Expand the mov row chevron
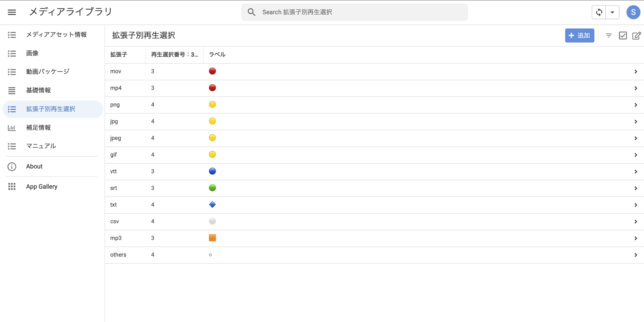 click(636, 72)
